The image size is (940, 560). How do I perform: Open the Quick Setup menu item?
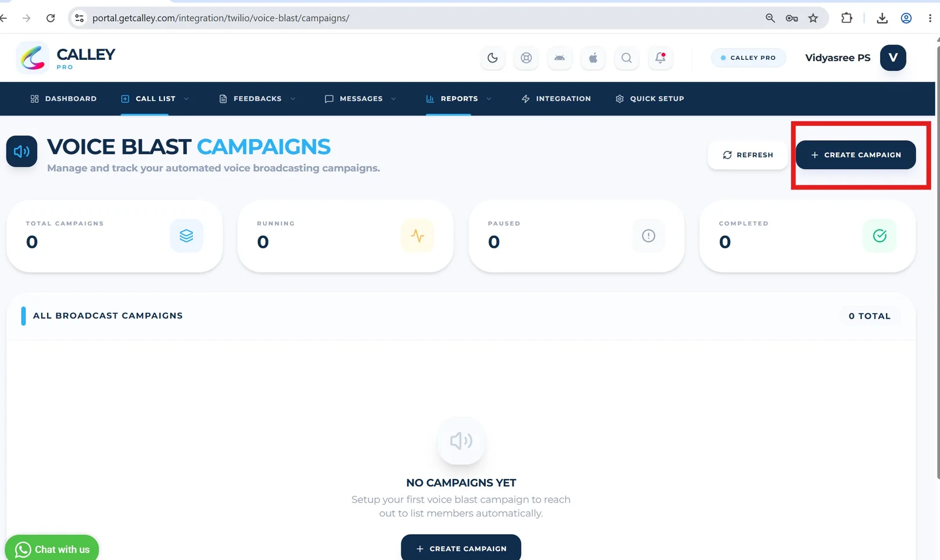[650, 99]
